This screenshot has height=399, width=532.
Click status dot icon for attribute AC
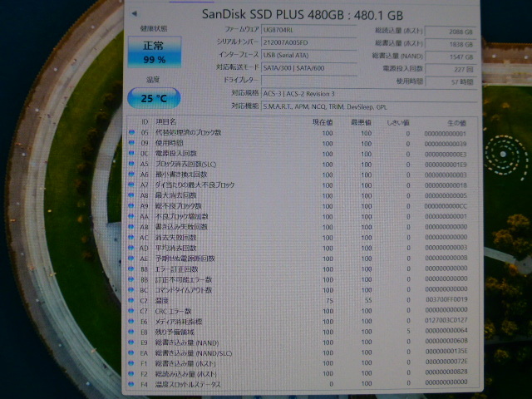(x=131, y=237)
